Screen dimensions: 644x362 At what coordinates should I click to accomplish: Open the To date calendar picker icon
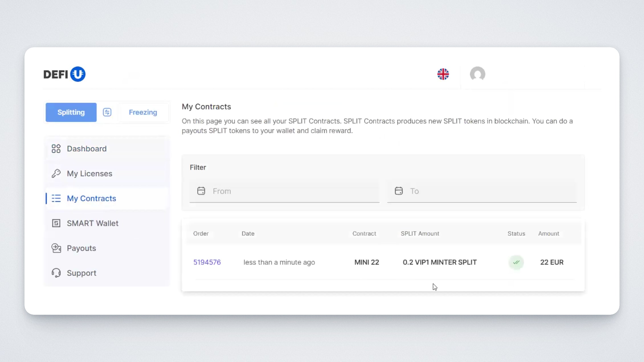[x=398, y=191]
